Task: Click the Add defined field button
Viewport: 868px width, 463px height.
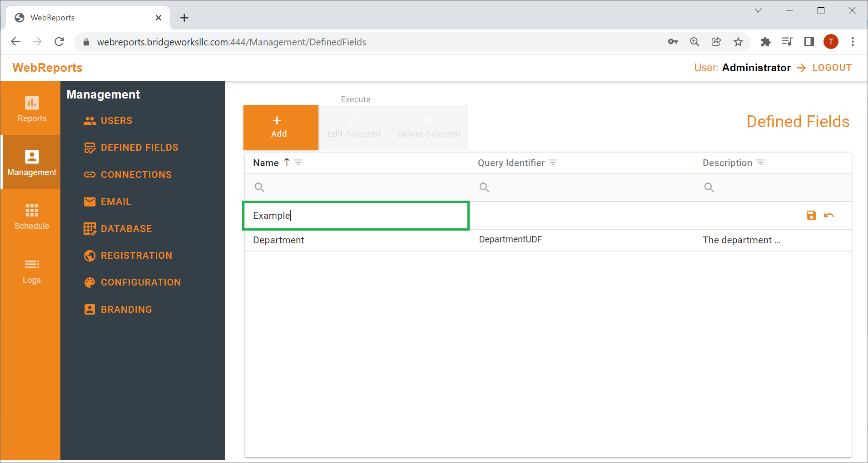Action: pos(281,127)
